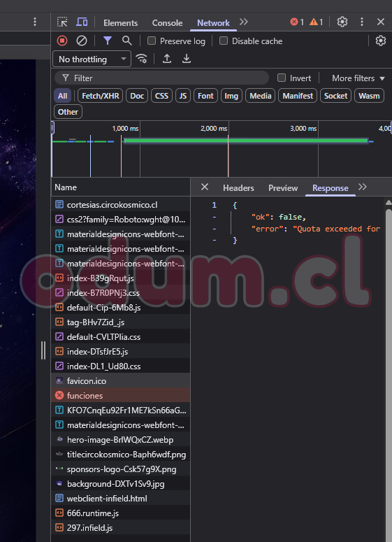This screenshot has width=392, height=542.
Task: Stop recording network log
Action: pos(62,41)
